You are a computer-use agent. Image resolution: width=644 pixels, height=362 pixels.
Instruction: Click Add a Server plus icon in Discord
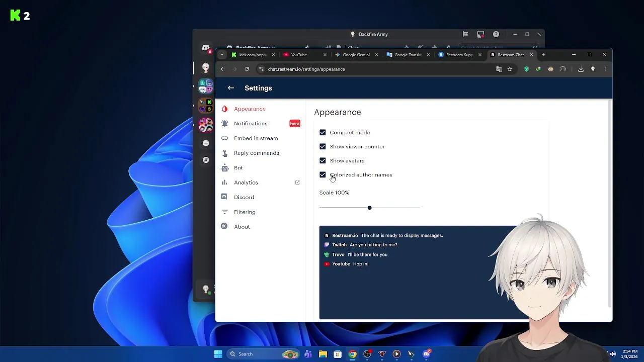206,143
